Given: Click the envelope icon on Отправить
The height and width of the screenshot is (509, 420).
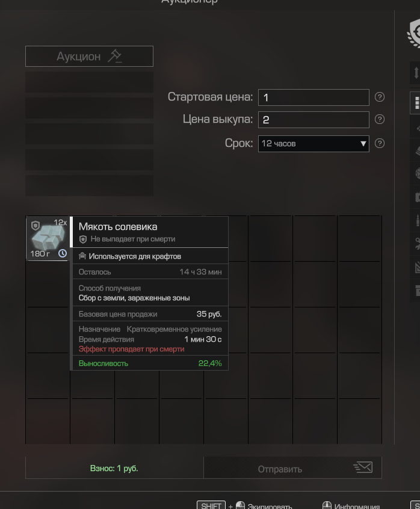Looking at the screenshot, I should point(363,467).
